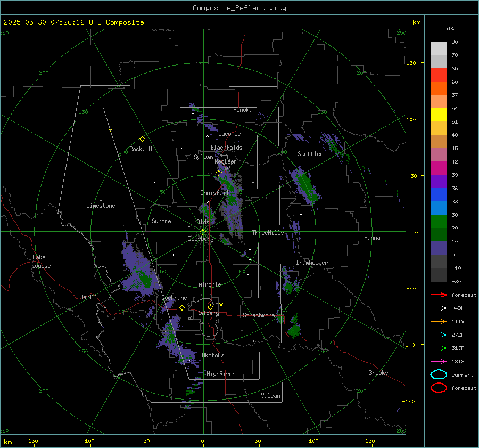Viewport: 479px width, 448px height.
Task: Click the white 04DK arrow icon
Action: click(x=439, y=308)
